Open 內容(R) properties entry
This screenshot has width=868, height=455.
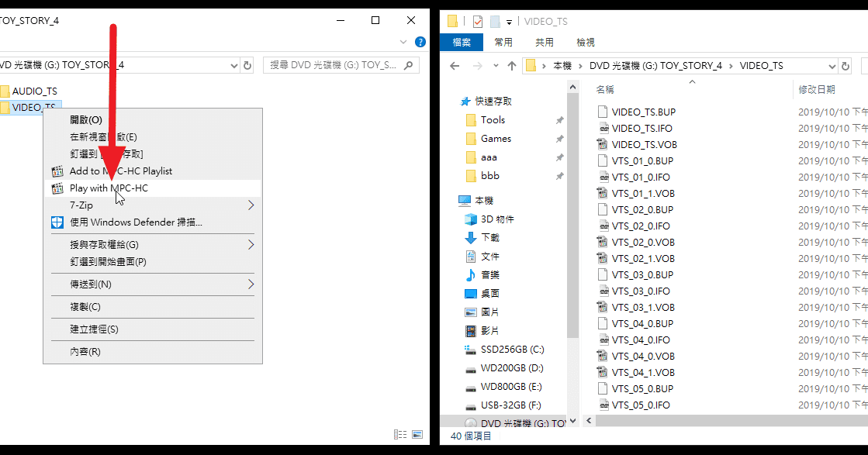(x=152, y=352)
